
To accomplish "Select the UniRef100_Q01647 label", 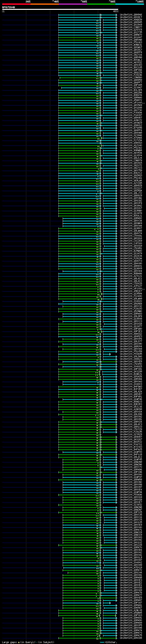I will tap(131, 37).
